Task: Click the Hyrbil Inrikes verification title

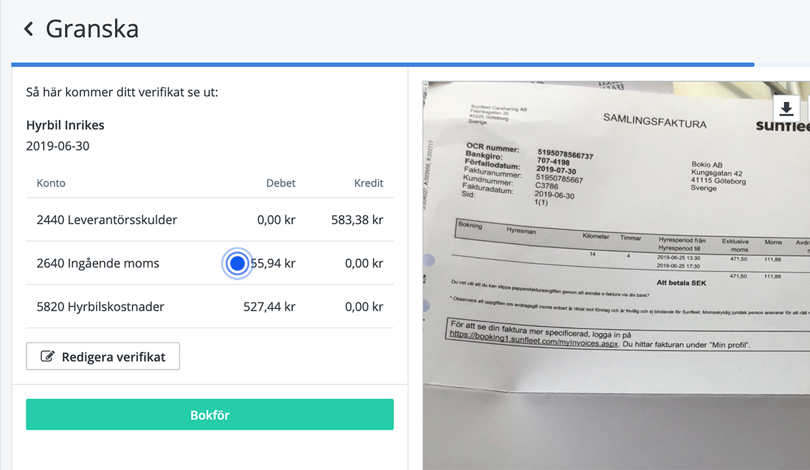Action: [x=65, y=125]
